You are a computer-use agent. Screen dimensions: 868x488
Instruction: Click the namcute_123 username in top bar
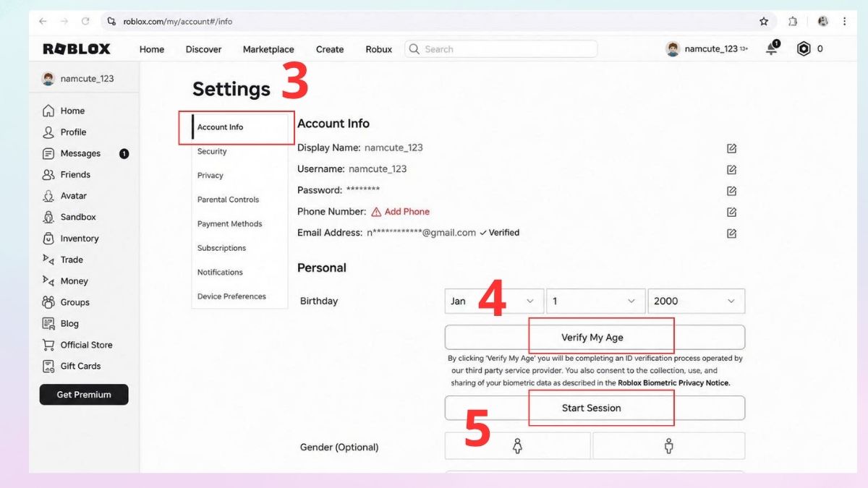coord(711,49)
